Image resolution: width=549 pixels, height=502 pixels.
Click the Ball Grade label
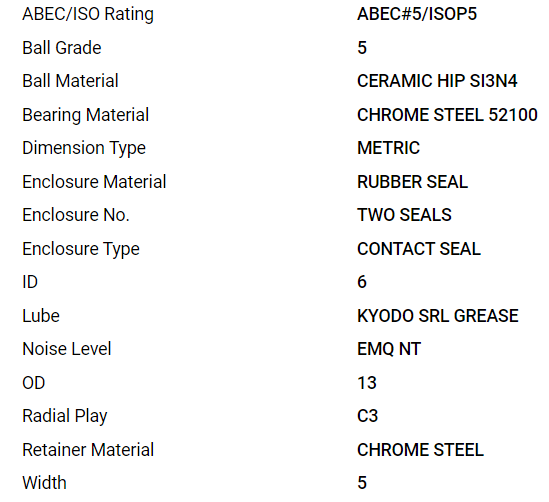(x=62, y=48)
